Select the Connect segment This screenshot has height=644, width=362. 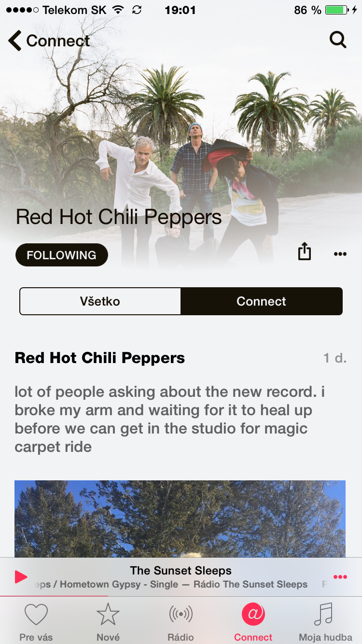click(x=262, y=301)
